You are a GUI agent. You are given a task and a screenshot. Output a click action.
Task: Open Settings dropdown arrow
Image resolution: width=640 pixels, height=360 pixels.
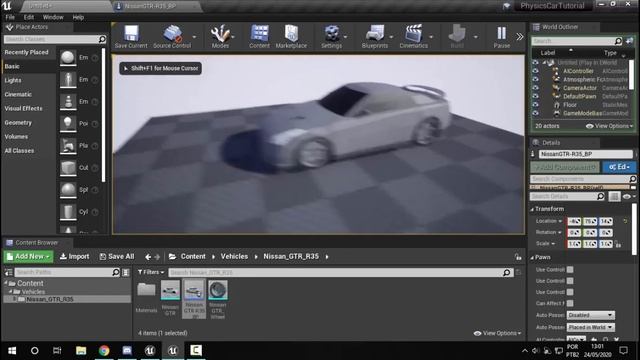point(346,37)
